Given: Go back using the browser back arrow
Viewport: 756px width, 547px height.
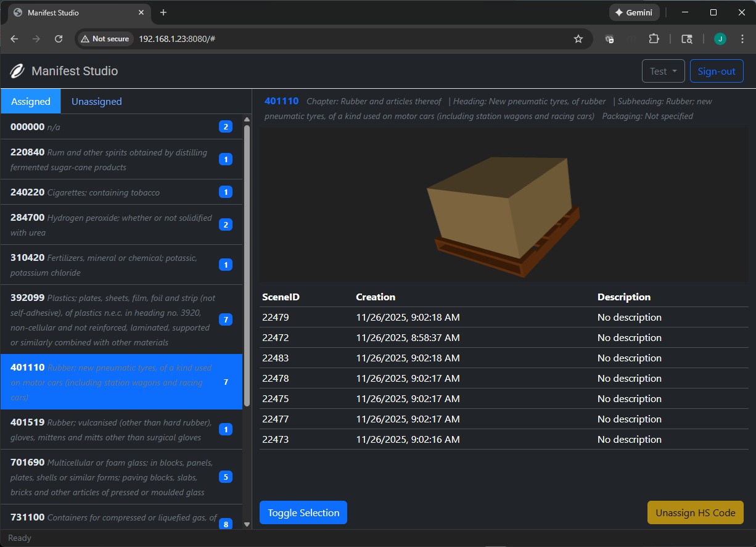Looking at the screenshot, I should click(x=15, y=39).
